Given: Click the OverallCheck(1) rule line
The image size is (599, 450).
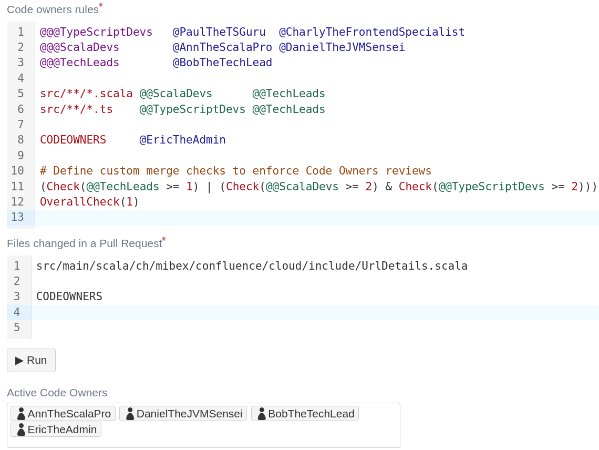Looking at the screenshot, I should point(89,201).
